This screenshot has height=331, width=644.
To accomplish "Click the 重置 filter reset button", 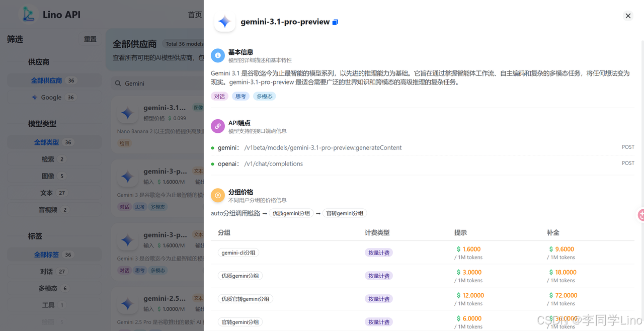I will point(90,39).
